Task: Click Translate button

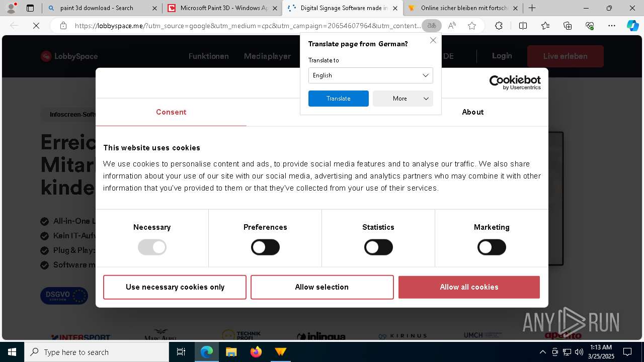Action: click(x=339, y=99)
